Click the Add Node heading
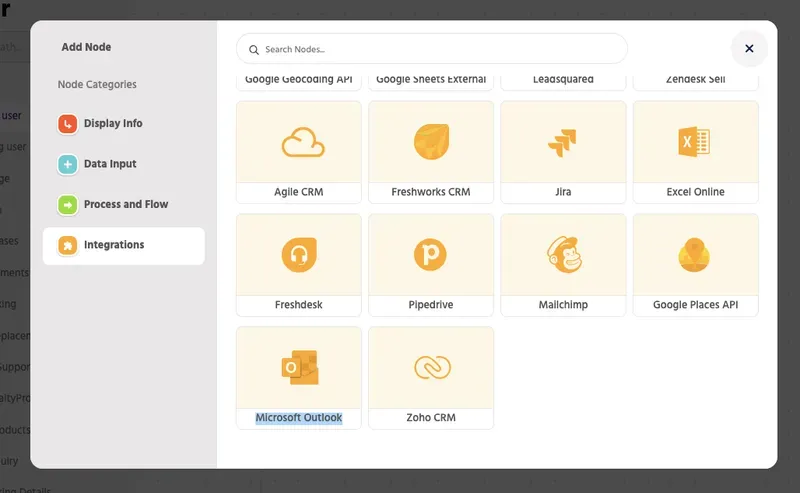800x493 pixels. 86,47
